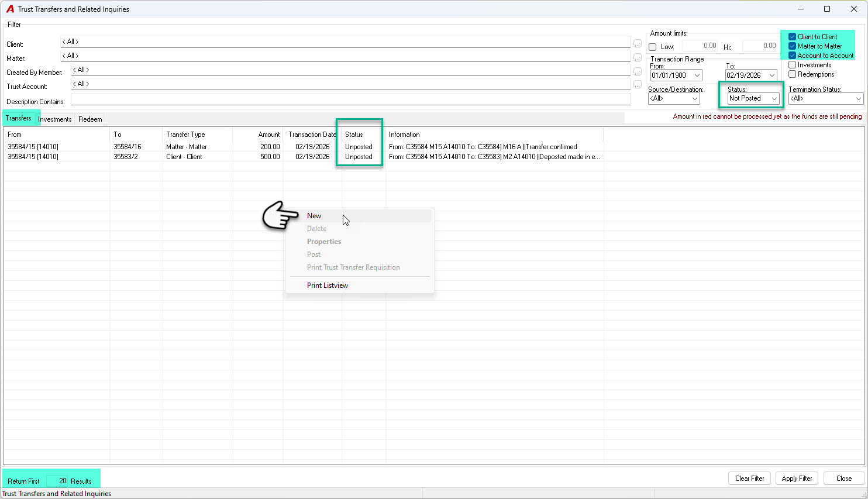The height and width of the screenshot is (499, 868).
Task: Open the browse button for Trust Account
Action: pos(638,85)
